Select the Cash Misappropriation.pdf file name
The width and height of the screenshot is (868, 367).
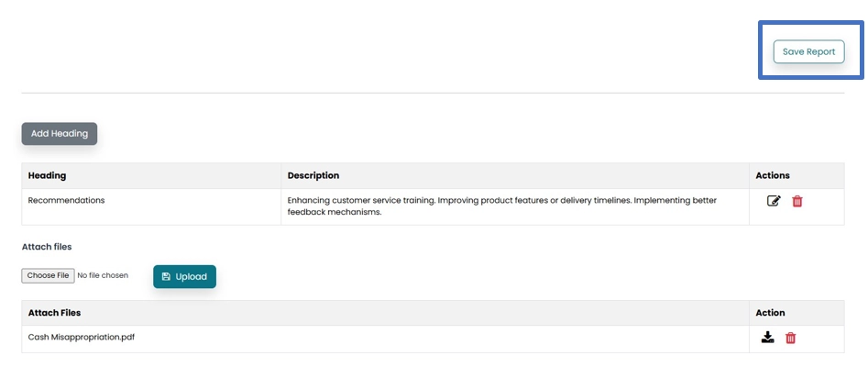(x=82, y=337)
